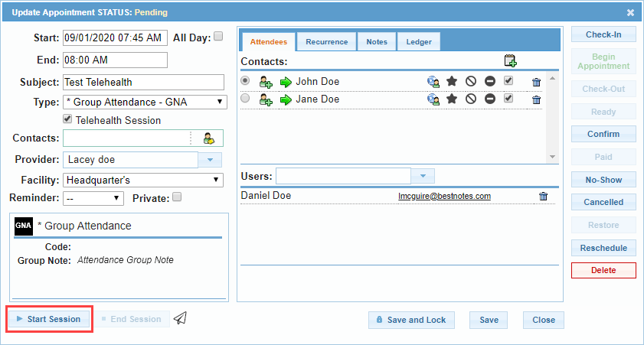
Task: Click Provider field Lacey doe
Action: [x=131, y=160]
